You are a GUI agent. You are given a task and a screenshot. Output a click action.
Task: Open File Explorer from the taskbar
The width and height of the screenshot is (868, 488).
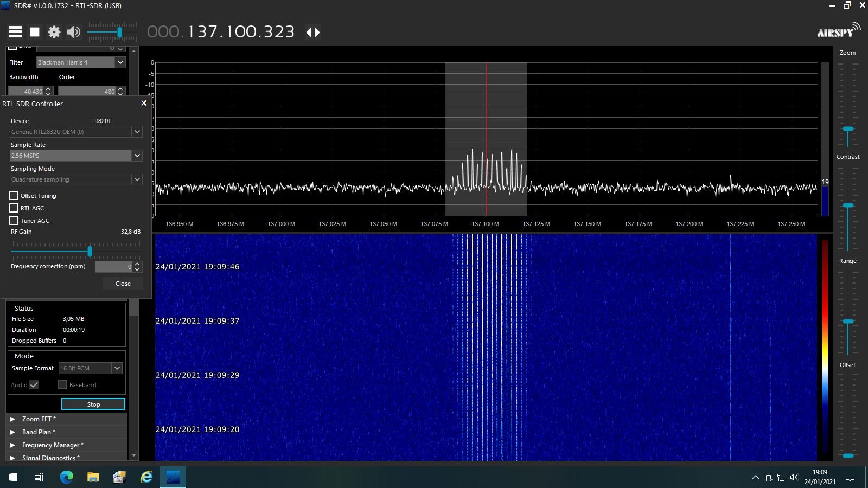pyautogui.click(x=93, y=477)
